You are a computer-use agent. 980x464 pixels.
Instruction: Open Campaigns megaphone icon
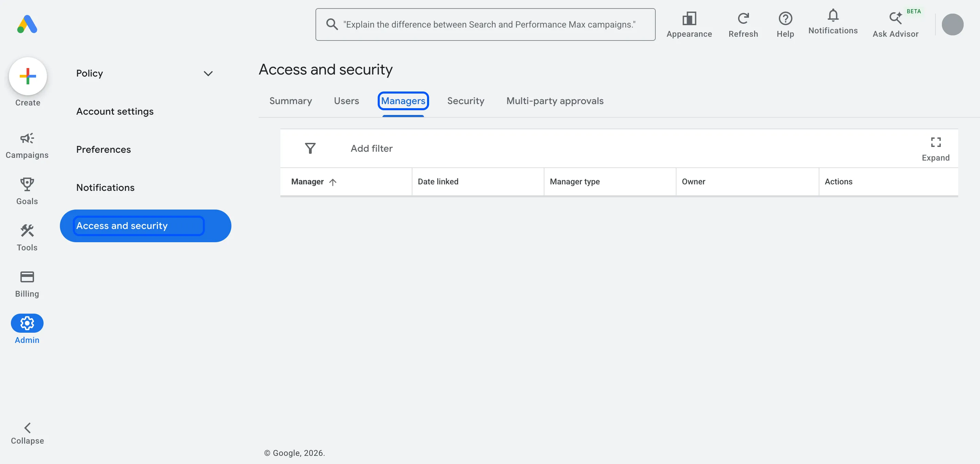click(27, 138)
